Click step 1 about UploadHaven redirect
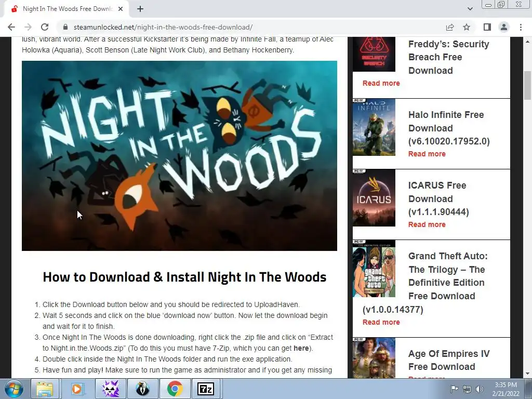The width and height of the screenshot is (532, 399). (171, 304)
